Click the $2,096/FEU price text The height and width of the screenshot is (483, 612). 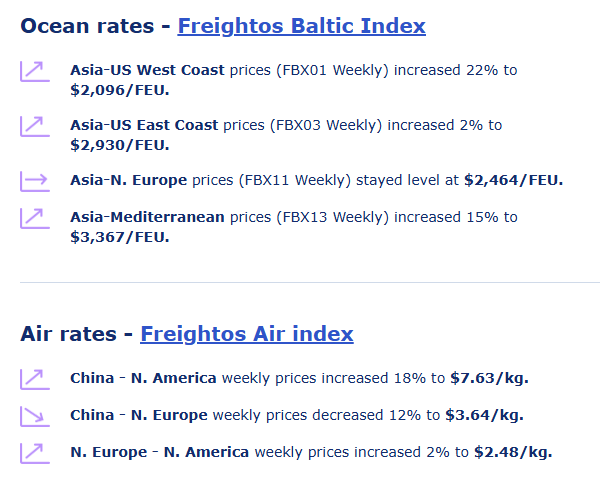pos(119,90)
